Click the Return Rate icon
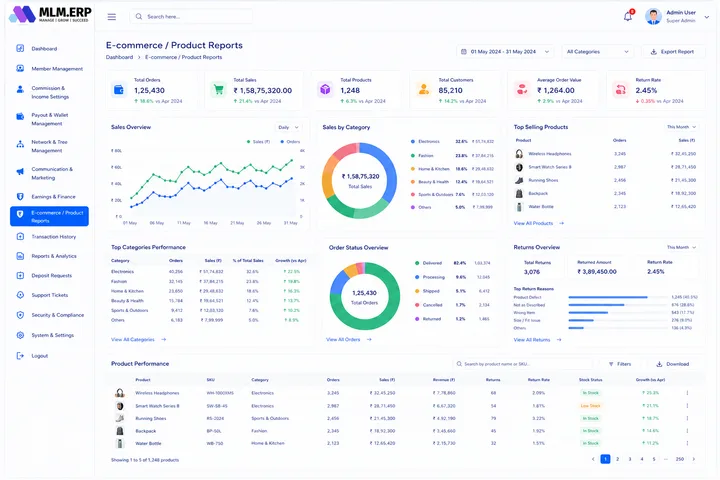 [621, 90]
